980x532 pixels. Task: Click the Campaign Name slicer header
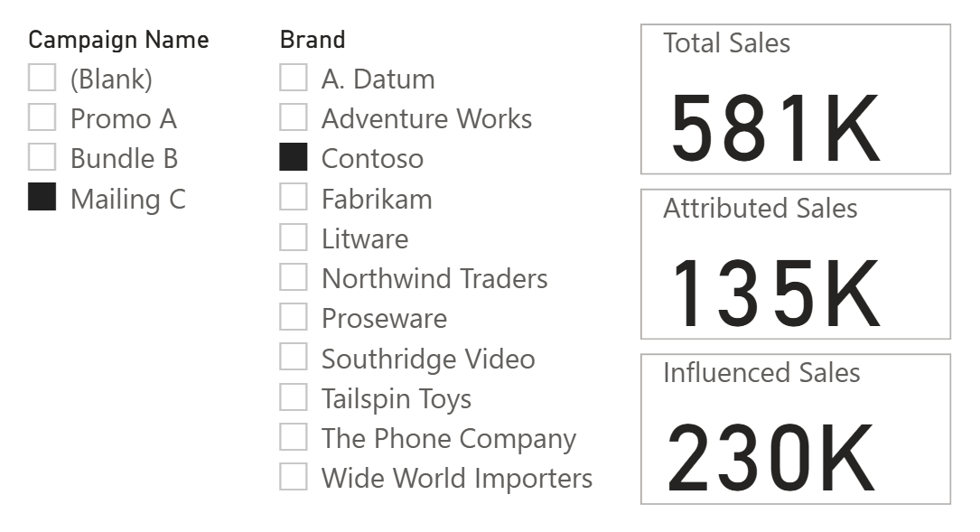[118, 40]
